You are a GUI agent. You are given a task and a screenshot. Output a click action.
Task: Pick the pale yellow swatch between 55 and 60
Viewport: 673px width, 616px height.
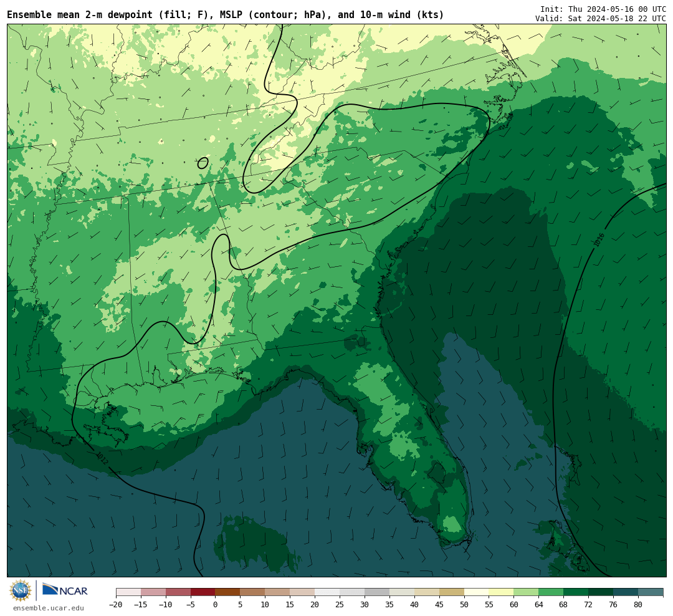(x=502, y=592)
